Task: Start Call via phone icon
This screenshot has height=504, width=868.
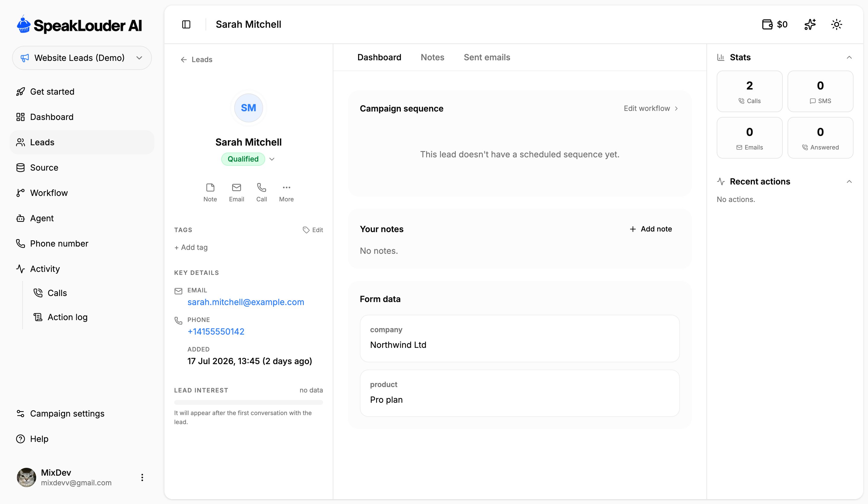Action: point(261,192)
